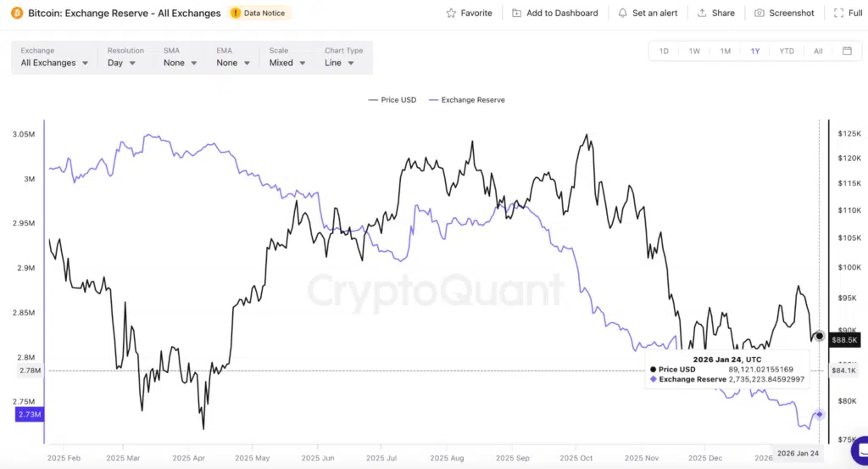This screenshot has height=469, width=868.
Task: Expand the Scale Mixed dropdown
Action: (x=287, y=63)
